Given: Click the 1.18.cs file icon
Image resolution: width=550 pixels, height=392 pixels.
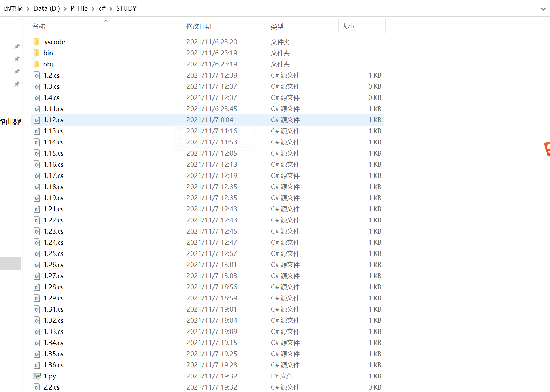Looking at the screenshot, I should [x=37, y=187].
